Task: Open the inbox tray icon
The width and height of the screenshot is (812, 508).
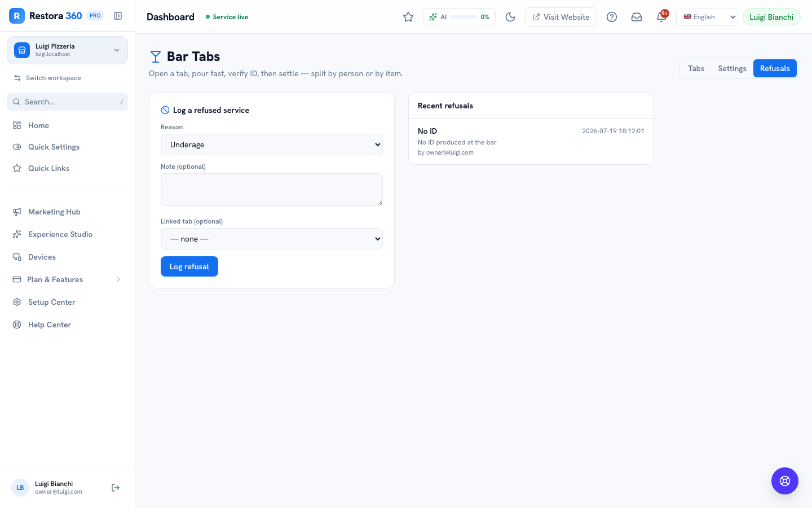Action: point(637,17)
